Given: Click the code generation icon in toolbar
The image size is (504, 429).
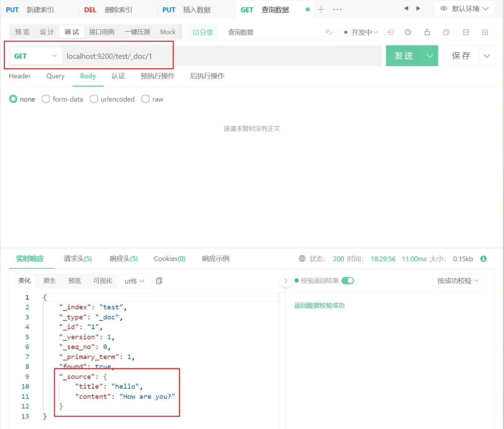Looking at the screenshot, I should [466, 32].
